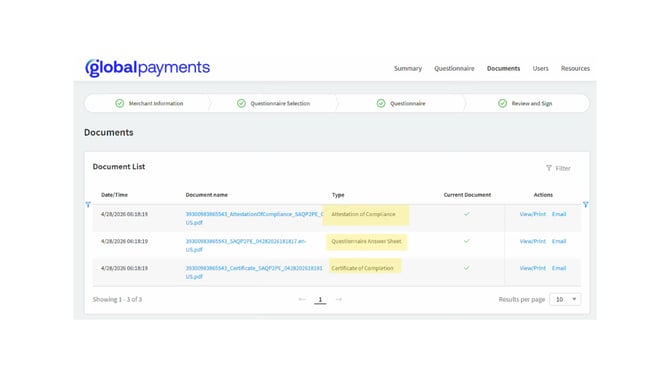Email the Certificate of Completion
Image resolution: width=670 pixels, height=376 pixels.
point(559,268)
